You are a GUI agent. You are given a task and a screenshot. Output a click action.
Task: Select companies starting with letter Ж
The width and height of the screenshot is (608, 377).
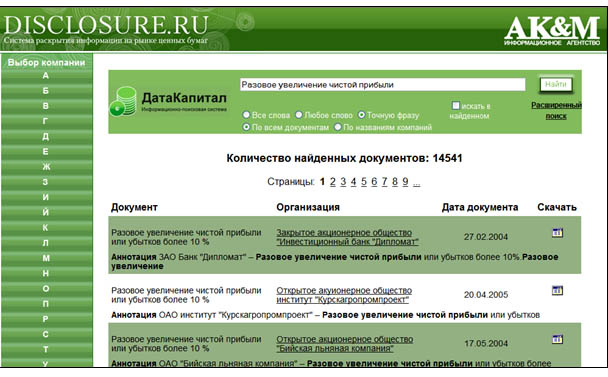(46, 167)
